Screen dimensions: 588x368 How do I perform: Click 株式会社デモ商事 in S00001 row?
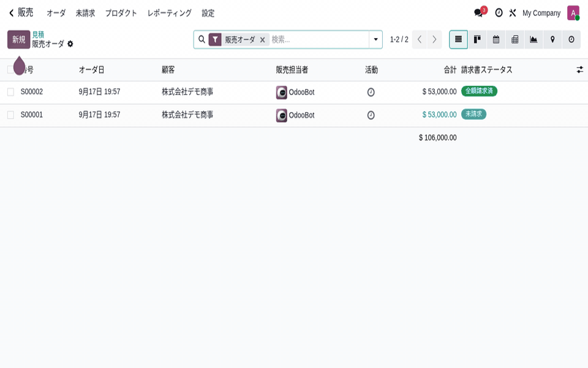tap(187, 115)
